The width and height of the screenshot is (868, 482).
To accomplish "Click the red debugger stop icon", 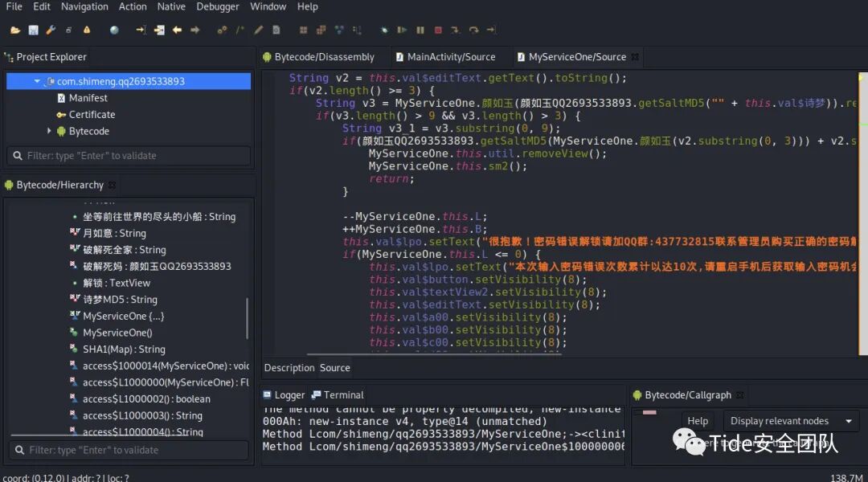I will point(438,30).
